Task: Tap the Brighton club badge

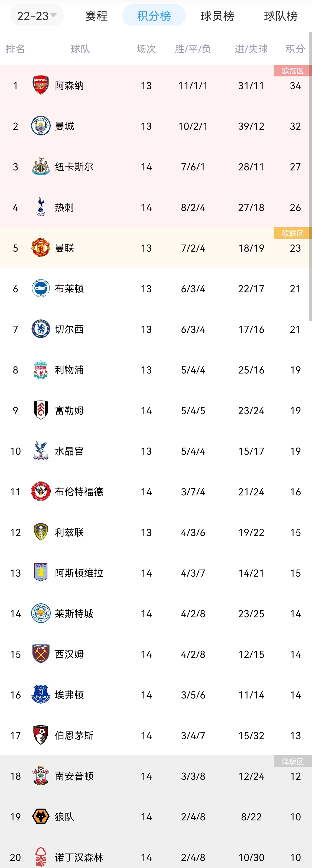Action: [41, 288]
